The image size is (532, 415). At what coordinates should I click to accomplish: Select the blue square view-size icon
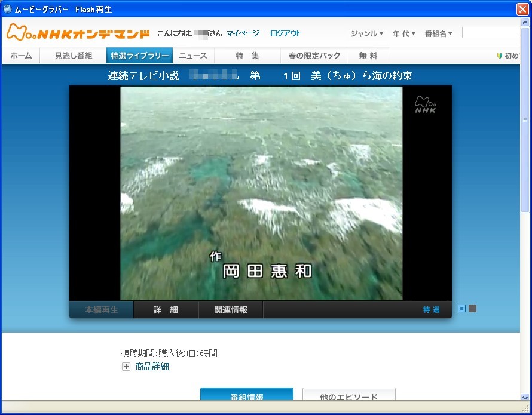pyautogui.click(x=461, y=308)
